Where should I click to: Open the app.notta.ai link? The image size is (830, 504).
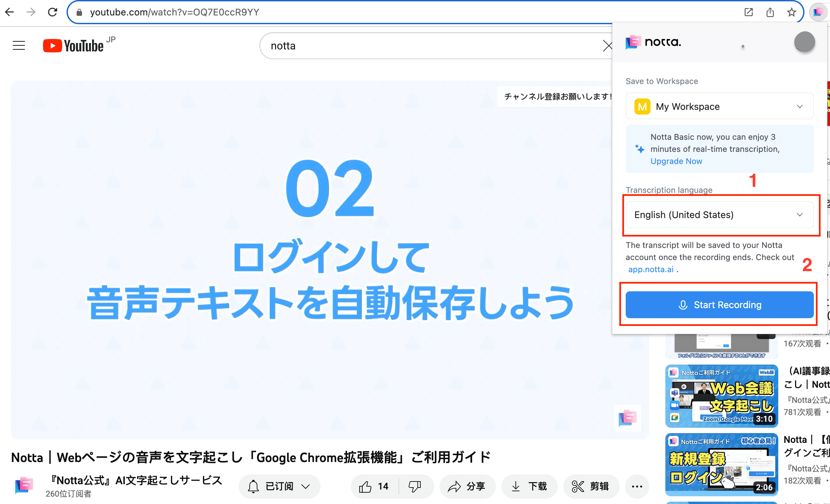tap(651, 269)
